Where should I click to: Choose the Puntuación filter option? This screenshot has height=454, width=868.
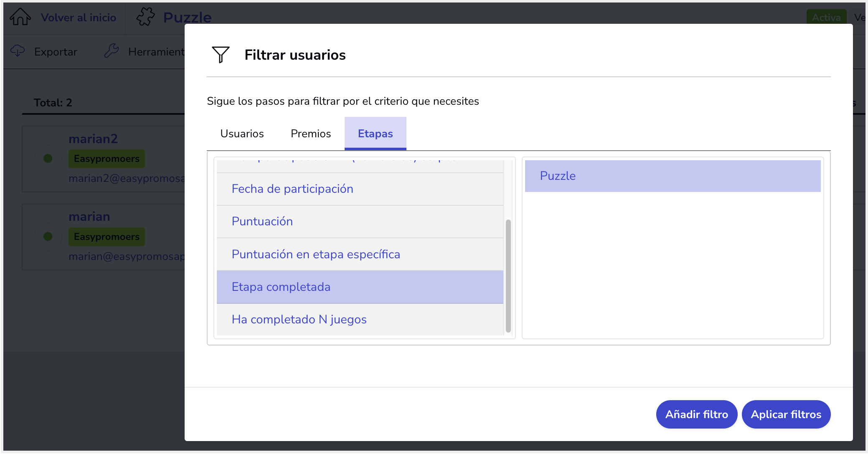[360, 222]
